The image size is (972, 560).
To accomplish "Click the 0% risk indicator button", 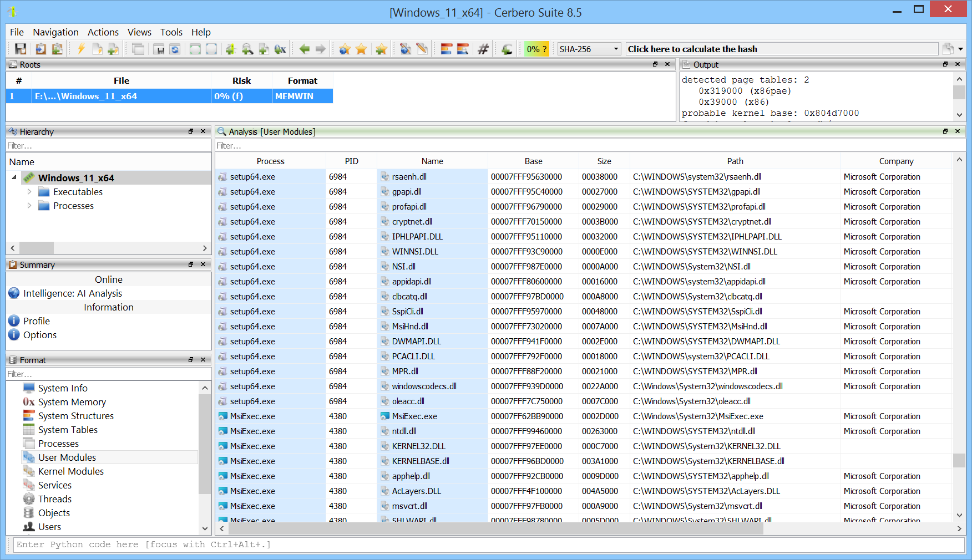I will pos(536,49).
